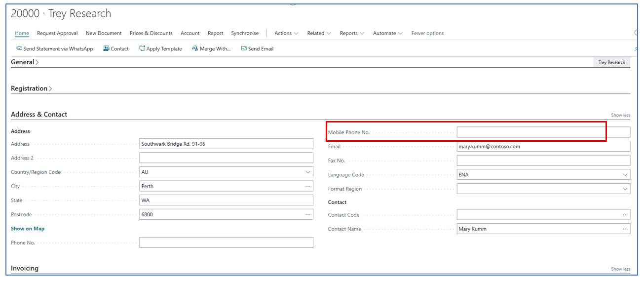Open the Country/Region Code dropdown
Screen dimensions: 644x281
pyautogui.click(x=308, y=172)
